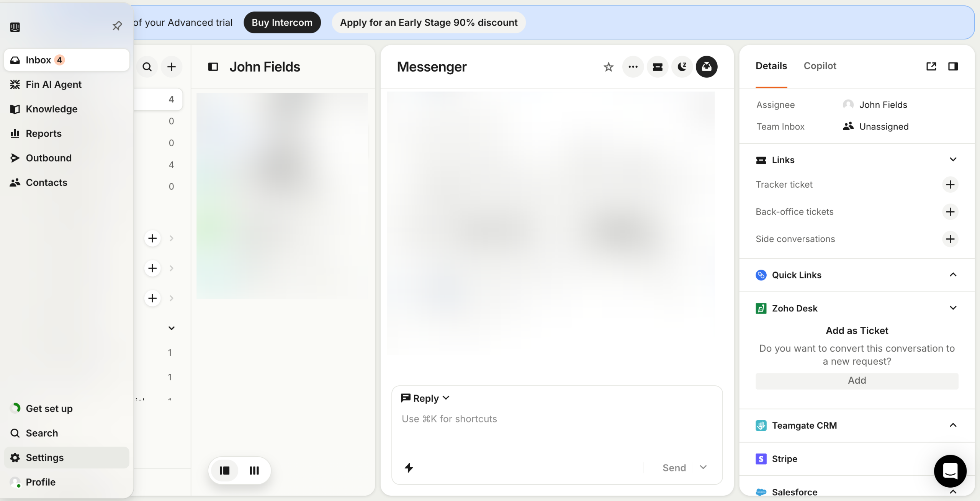980x501 pixels.
Task: Click the close conversation inbox icon
Action: coord(706,67)
